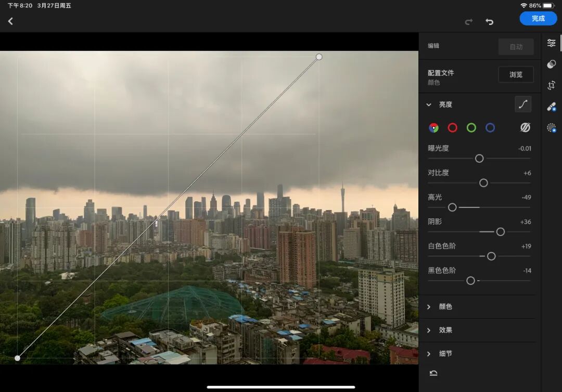Tap the contrast value +6
Screen dimensions: 562x392
527,173
